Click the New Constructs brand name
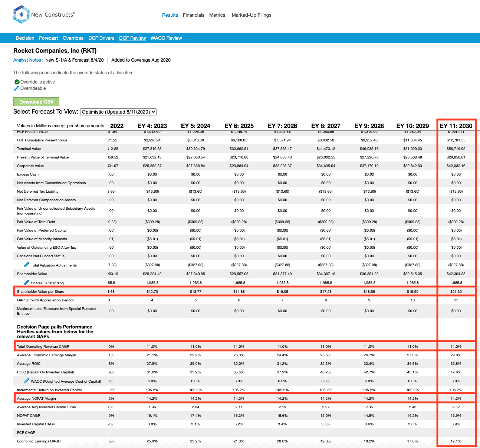Screen dimensions: 480x448 point(53,14)
